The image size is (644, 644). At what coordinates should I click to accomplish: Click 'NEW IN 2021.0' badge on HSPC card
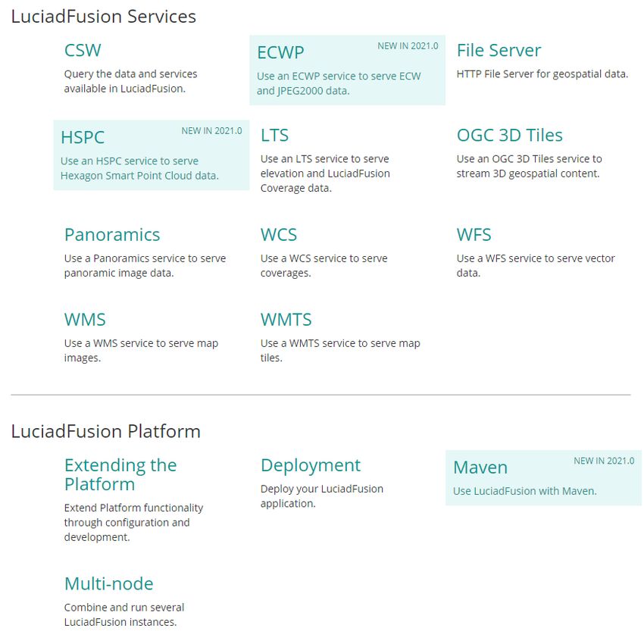(x=211, y=131)
